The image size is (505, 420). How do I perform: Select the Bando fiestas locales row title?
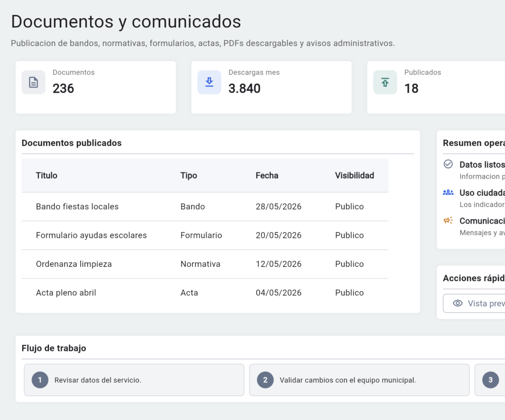[x=77, y=206]
